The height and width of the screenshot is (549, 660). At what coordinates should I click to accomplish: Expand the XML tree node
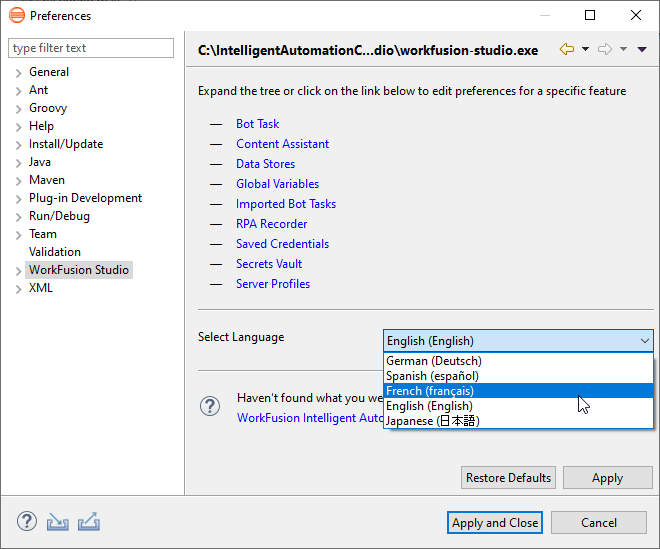pos(18,289)
